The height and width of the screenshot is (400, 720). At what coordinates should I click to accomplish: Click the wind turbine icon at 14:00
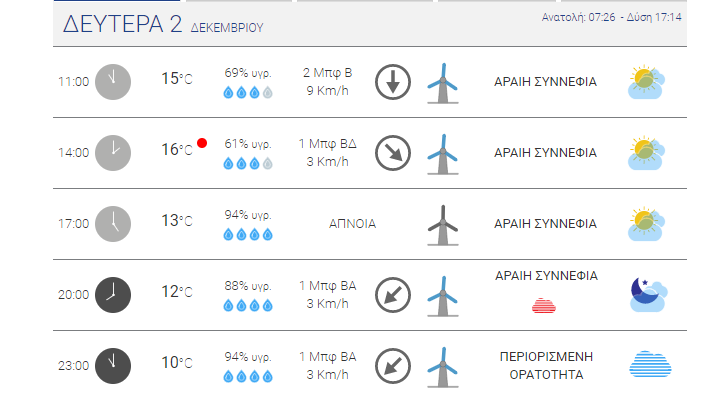443,154
